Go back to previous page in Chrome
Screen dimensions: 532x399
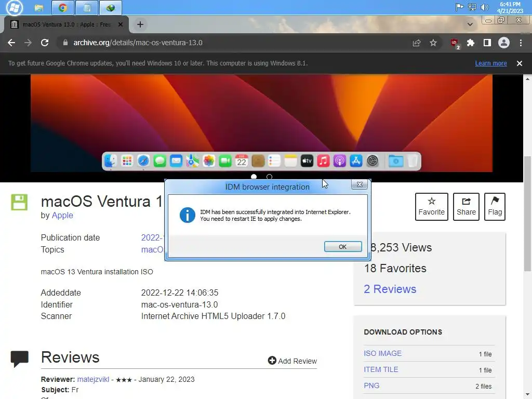pos(11,43)
